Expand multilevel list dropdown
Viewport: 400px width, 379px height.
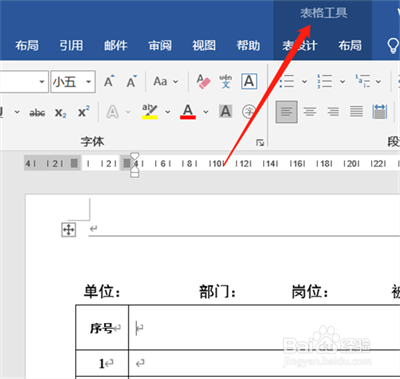(x=378, y=81)
